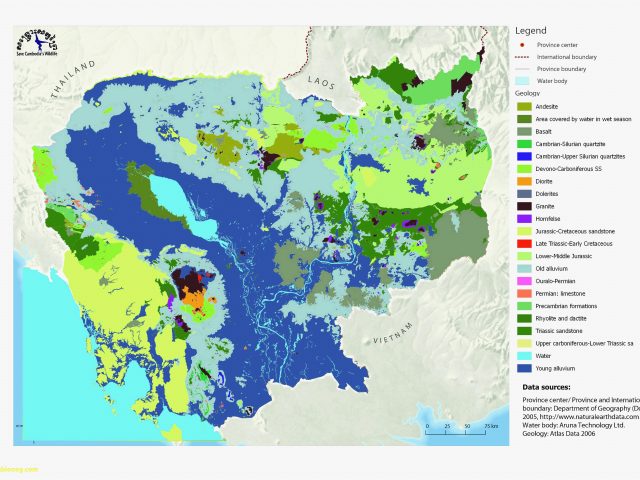Screen dimensions: 640x480
Task: Select the Andesite color swatch
Action: pyautogui.click(x=523, y=105)
